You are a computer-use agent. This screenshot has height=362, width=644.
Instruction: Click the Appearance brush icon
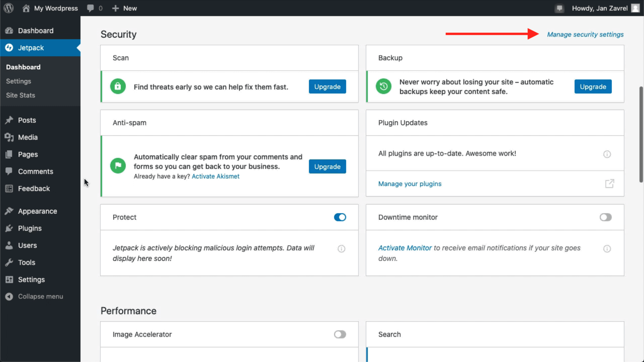[9, 211]
